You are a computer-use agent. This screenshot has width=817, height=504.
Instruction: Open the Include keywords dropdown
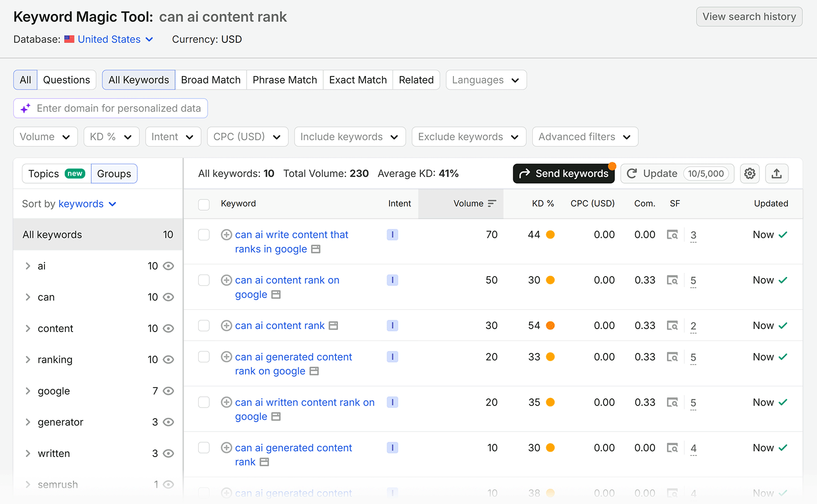(350, 137)
